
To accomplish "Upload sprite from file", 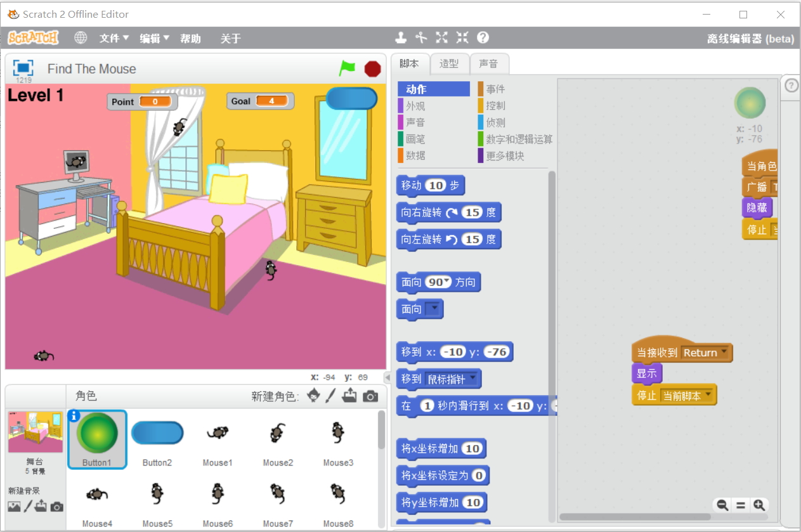I will click(349, 396).
